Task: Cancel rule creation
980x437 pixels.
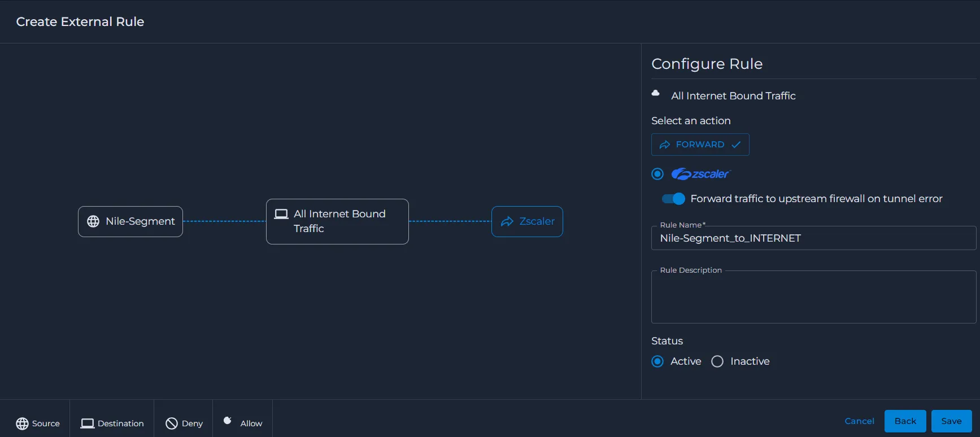Action: (859, 421)
